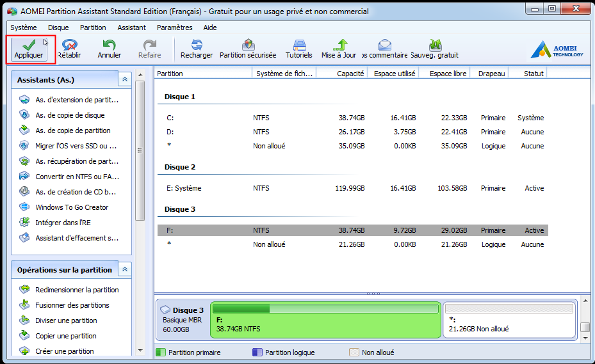The image size is (595, 364).
Task: Open the Partition menu
Action: pyautogui.click(x=93, y=28)
